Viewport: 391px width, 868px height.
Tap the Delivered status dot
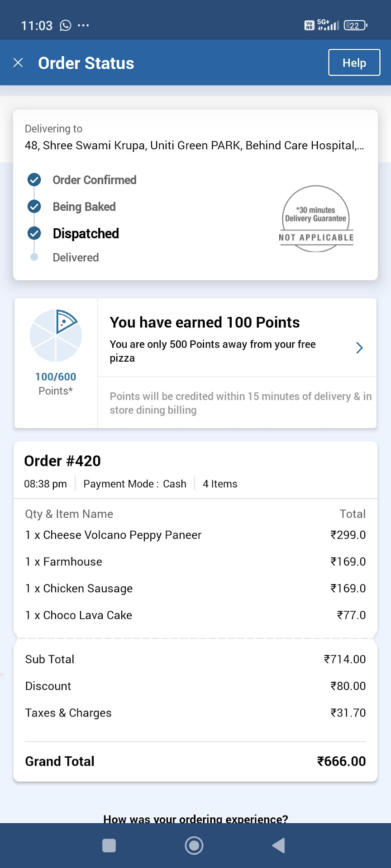pos(34,257)
